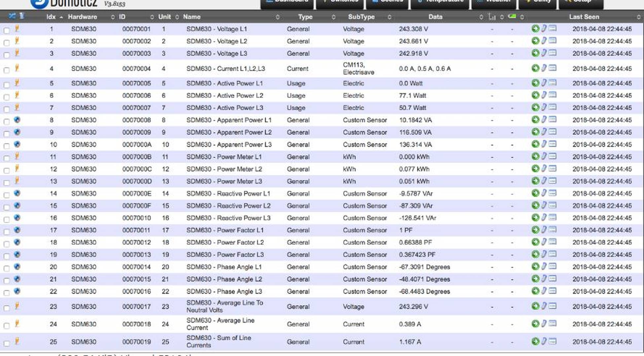Add device for SDM630 - Voltage L1 green arrow
Screen dimensions: 644x356
[535, 29]
